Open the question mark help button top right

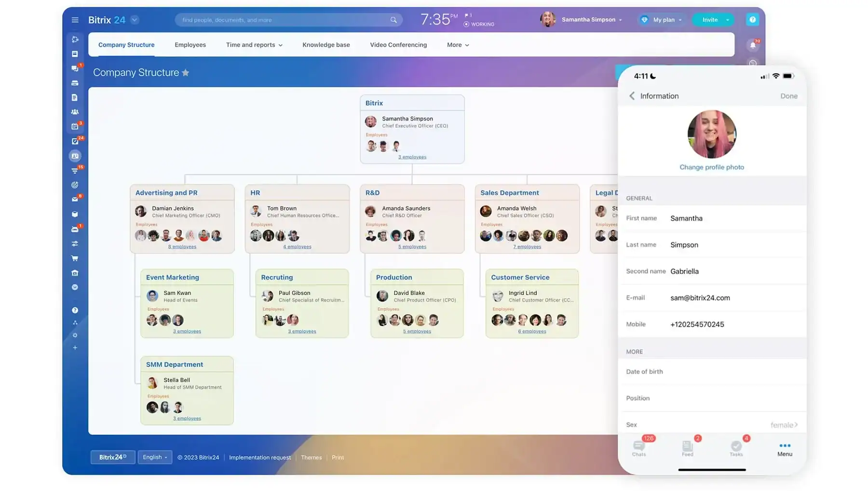click(752, 20)
